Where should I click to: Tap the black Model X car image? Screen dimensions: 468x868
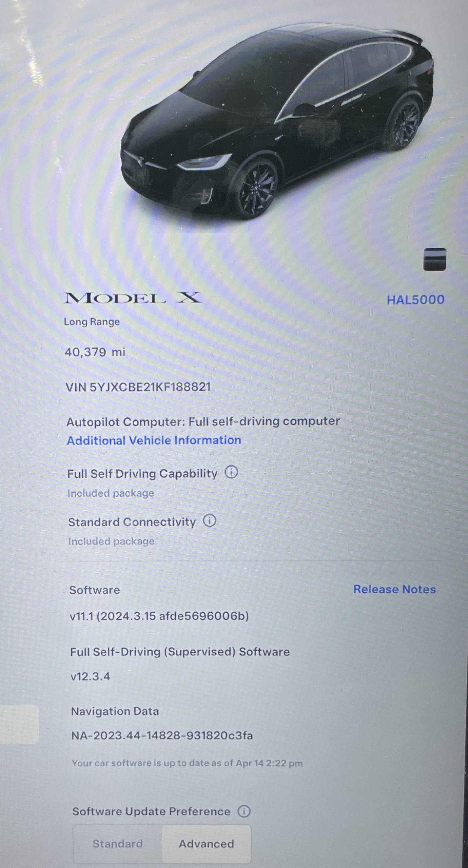pos(276,122)
